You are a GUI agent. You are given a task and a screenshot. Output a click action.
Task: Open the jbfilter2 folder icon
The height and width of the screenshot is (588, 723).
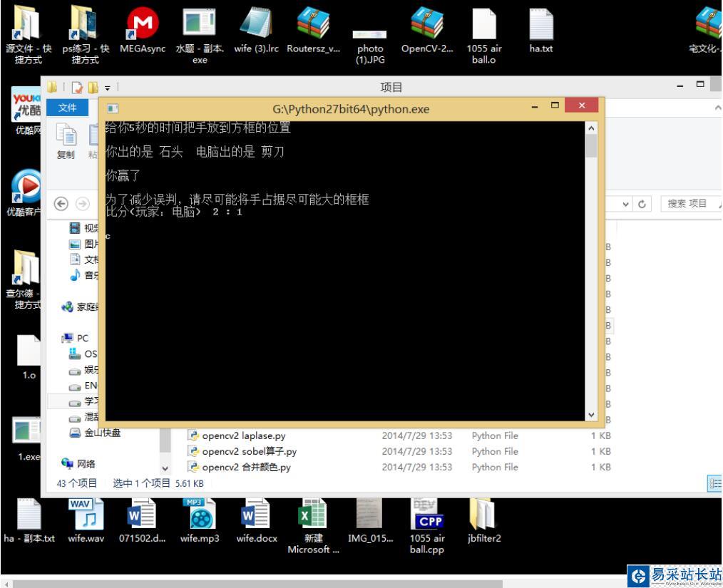tap(483, 514)
